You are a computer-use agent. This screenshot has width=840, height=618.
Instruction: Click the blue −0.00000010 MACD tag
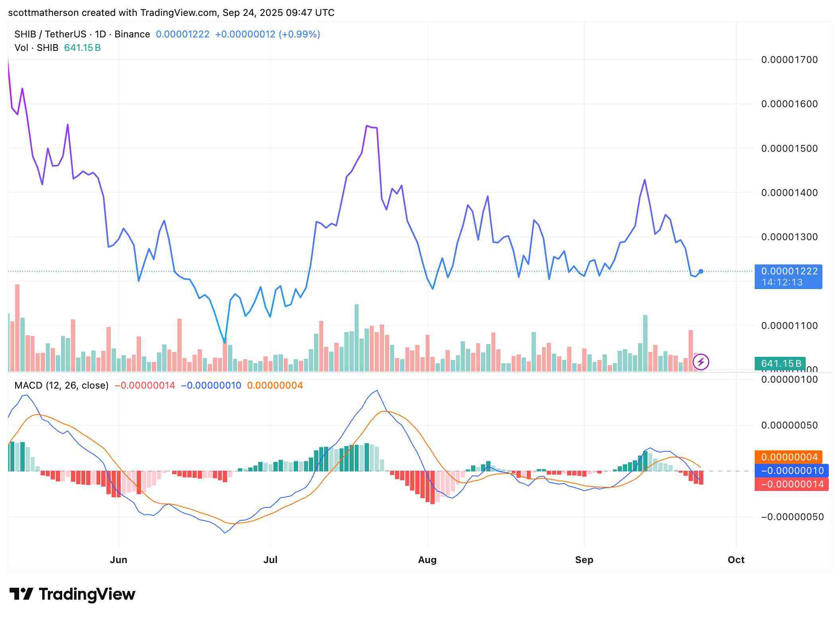click(791, 471)
